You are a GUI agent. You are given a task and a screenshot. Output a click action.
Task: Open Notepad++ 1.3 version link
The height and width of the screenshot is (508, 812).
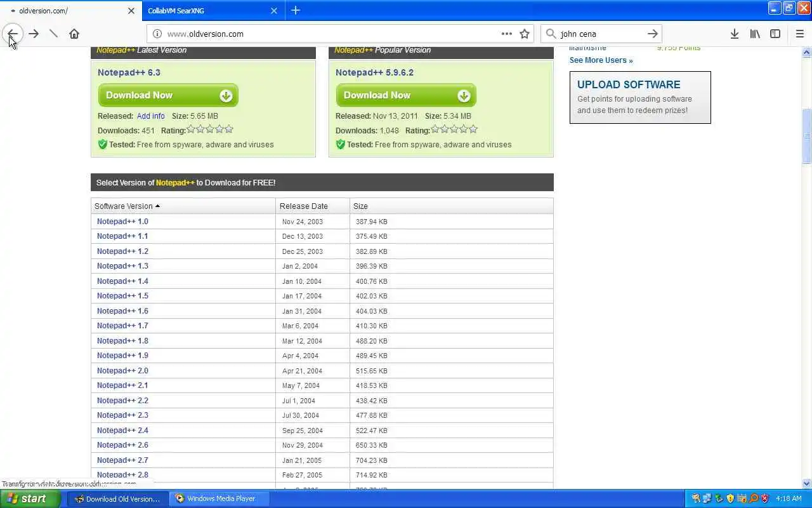(x=122, y=266)
